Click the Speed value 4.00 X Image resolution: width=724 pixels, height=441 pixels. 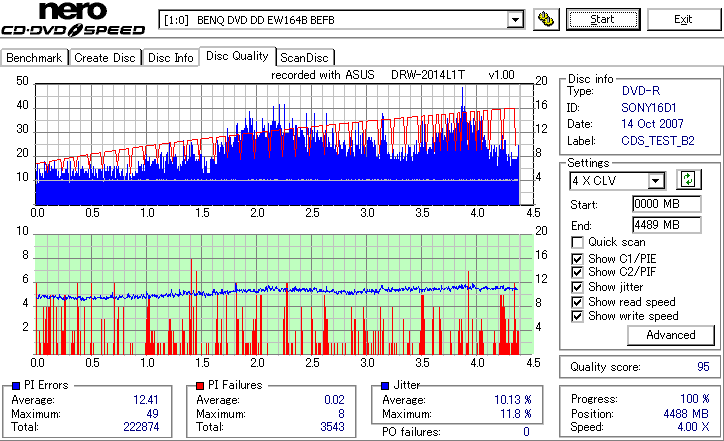[x=693, y=427]
